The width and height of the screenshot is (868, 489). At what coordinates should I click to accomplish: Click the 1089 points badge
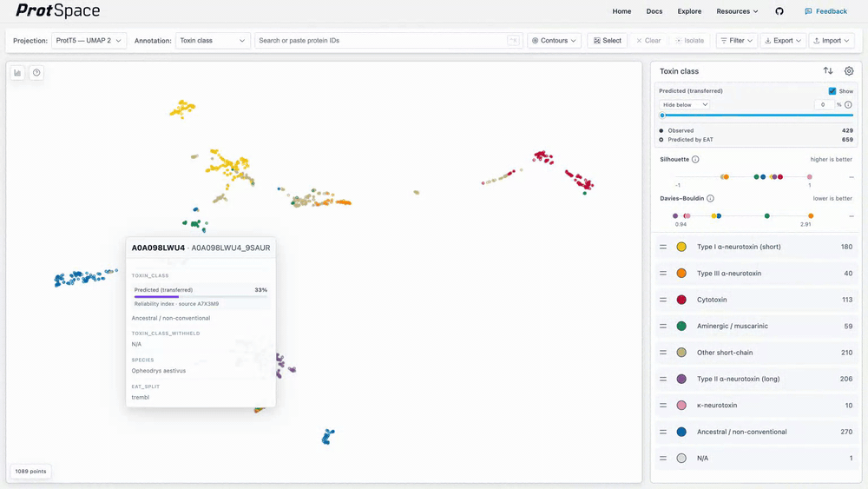[x=30, y=472]
